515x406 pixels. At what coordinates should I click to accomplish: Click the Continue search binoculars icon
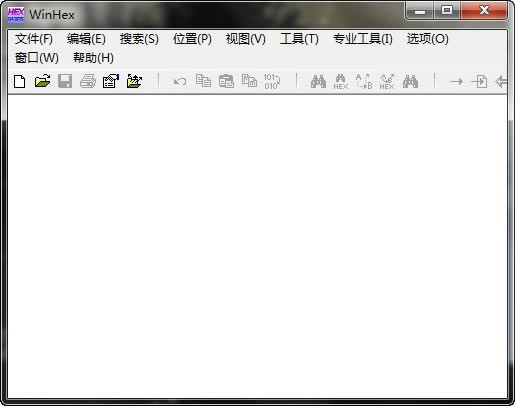pyautogui.click(x=410, y=81)
